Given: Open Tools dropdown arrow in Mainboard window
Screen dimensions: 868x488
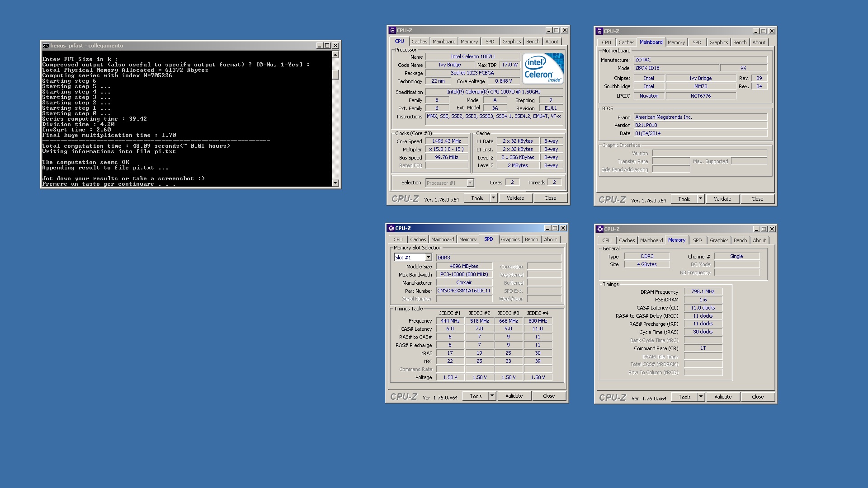Looking at the screenshot, I should click(x=700, y=199).
